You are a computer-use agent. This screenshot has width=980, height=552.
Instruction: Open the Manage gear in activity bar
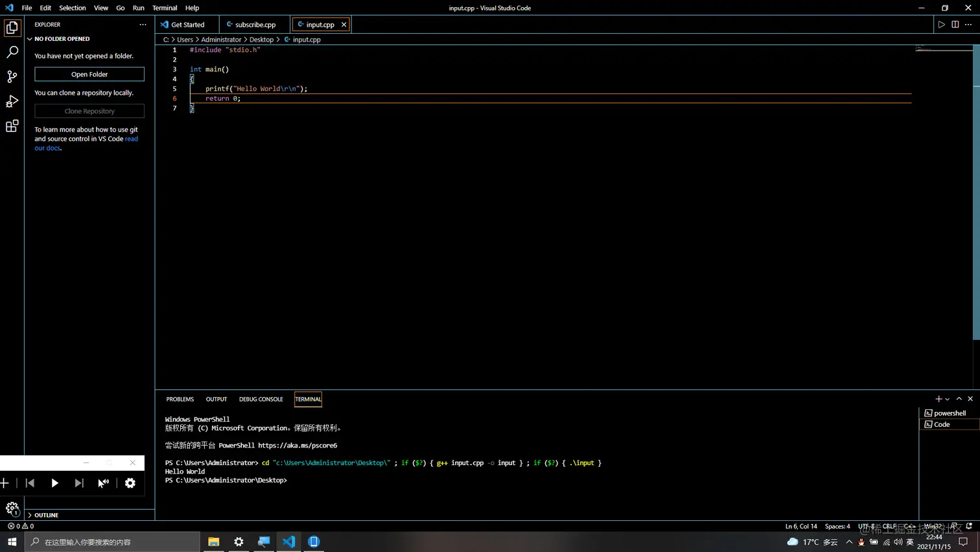12,509
